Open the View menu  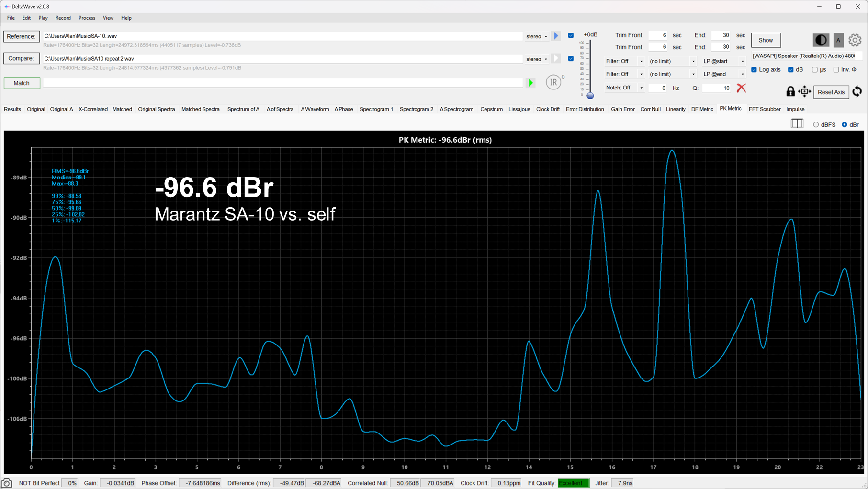108,18
